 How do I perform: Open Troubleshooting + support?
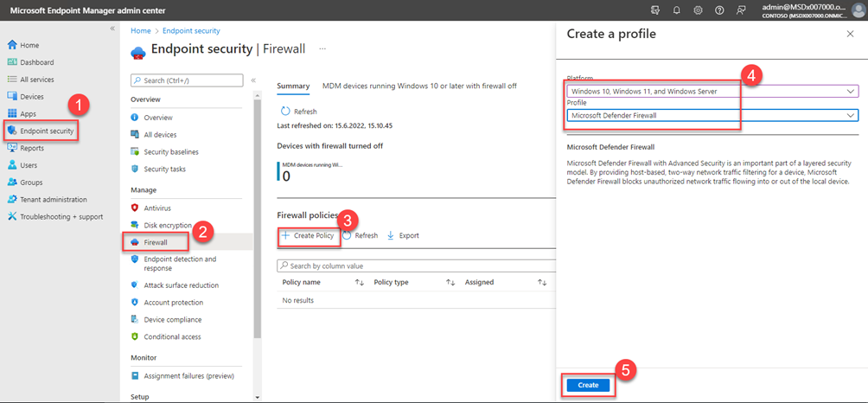61,216
